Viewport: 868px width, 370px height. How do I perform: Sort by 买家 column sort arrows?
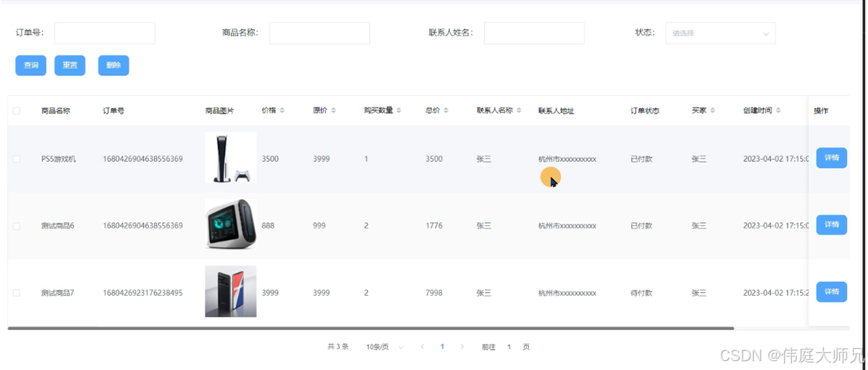(712, 110)
